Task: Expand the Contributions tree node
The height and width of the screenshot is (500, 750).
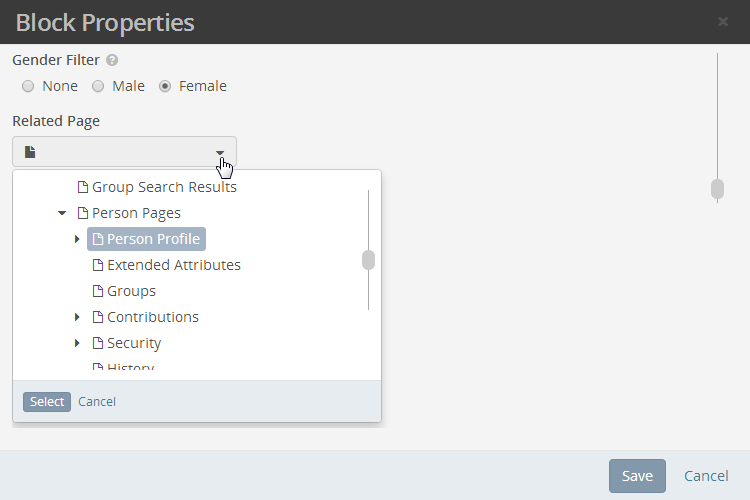Action: coord(77,317)
